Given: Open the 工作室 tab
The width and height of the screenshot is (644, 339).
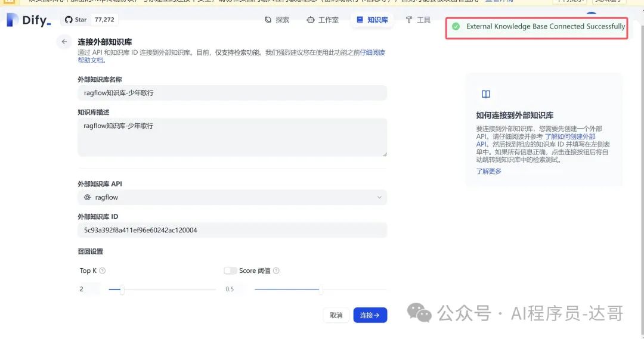Looking at the screenshot, I should [x=323, y=20].
